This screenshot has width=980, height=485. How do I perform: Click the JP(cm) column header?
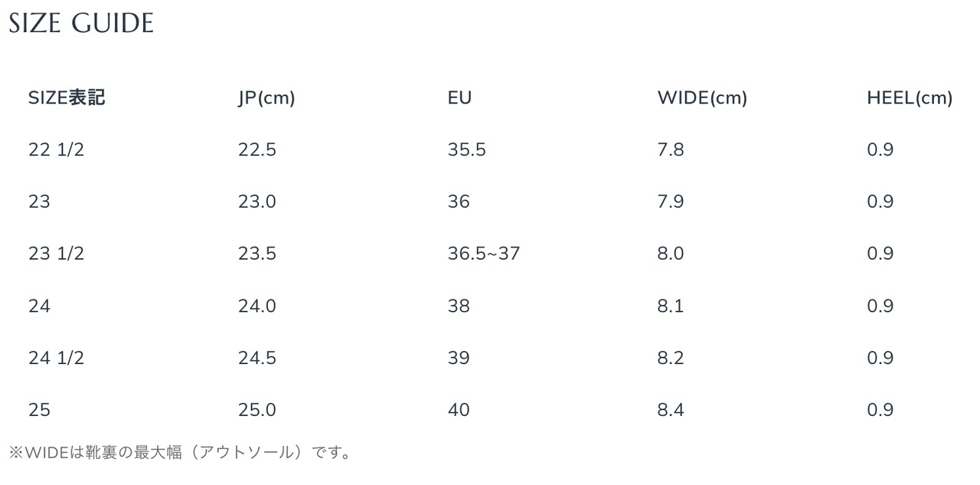(x=266, y=98)
